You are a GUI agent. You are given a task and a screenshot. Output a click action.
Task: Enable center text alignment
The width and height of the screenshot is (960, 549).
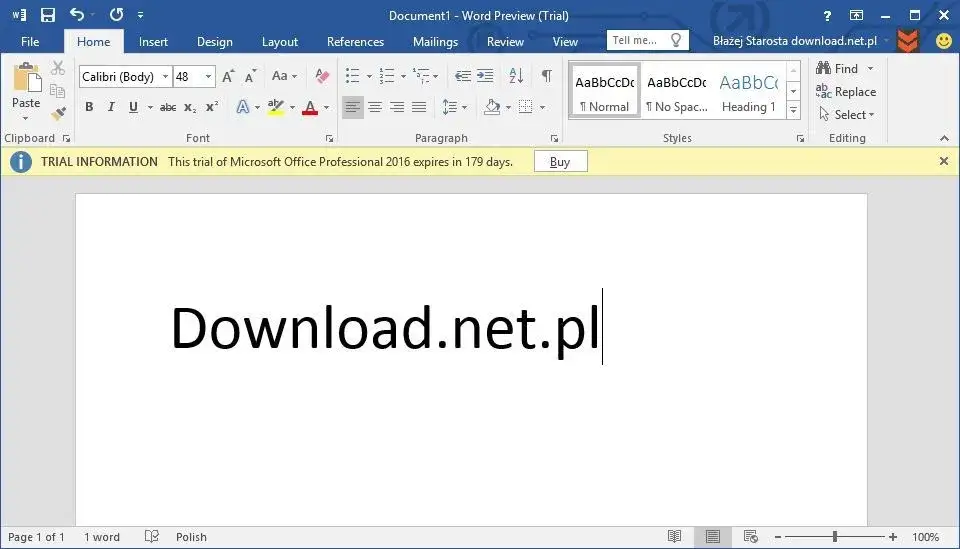[375, 107]
